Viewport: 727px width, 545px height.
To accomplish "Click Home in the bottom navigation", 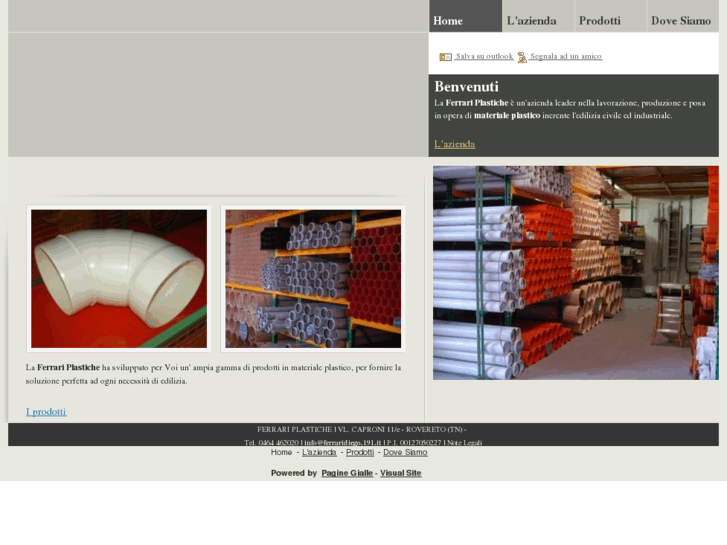I will pyautogui.click(x=281, y=452).
